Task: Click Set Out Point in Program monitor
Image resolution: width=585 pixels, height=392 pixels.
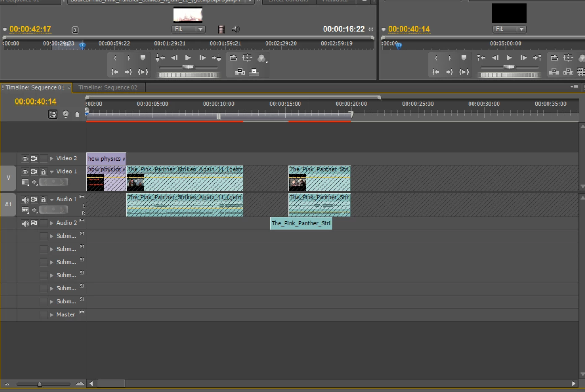Action: tap(449, 58)
